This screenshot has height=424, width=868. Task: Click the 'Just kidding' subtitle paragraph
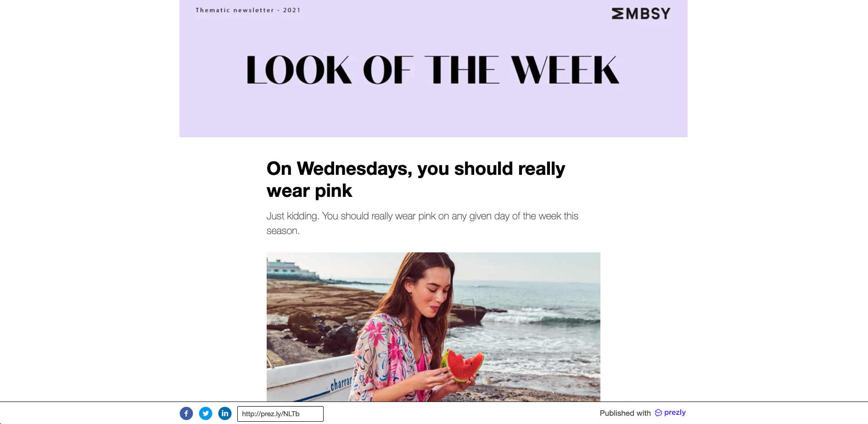pyautogui.click(x=422, y=223)
